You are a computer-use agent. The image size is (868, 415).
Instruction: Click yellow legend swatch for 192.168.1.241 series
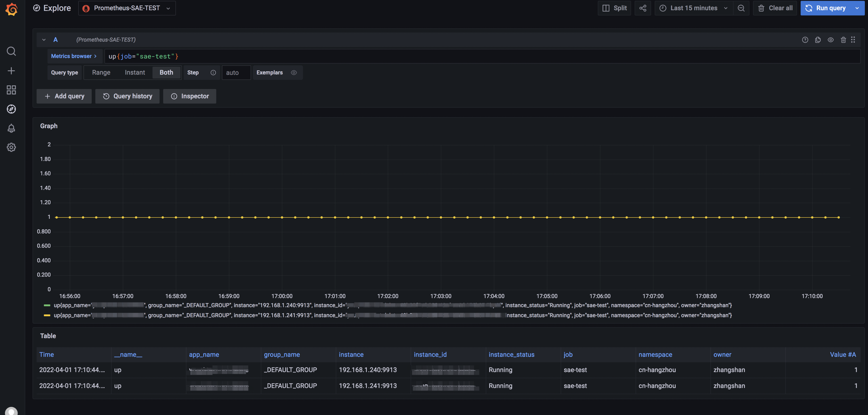click(47, 315)
